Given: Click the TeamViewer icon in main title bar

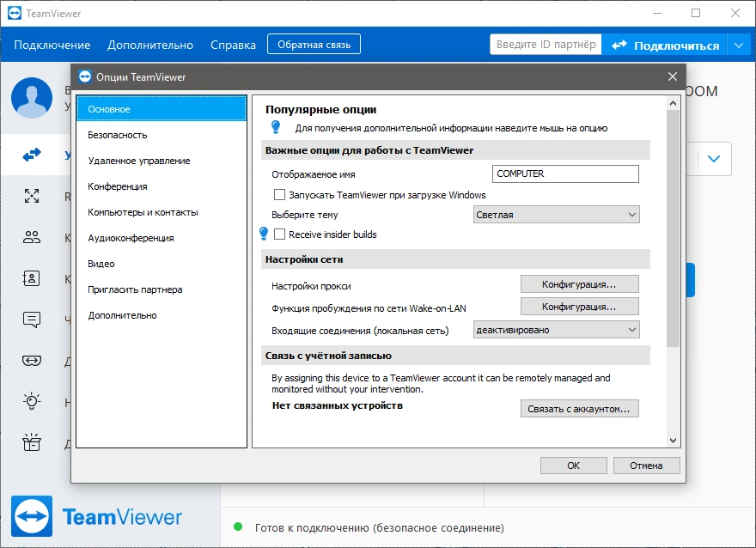Looking at the screenshot, I should click(15, 13).
